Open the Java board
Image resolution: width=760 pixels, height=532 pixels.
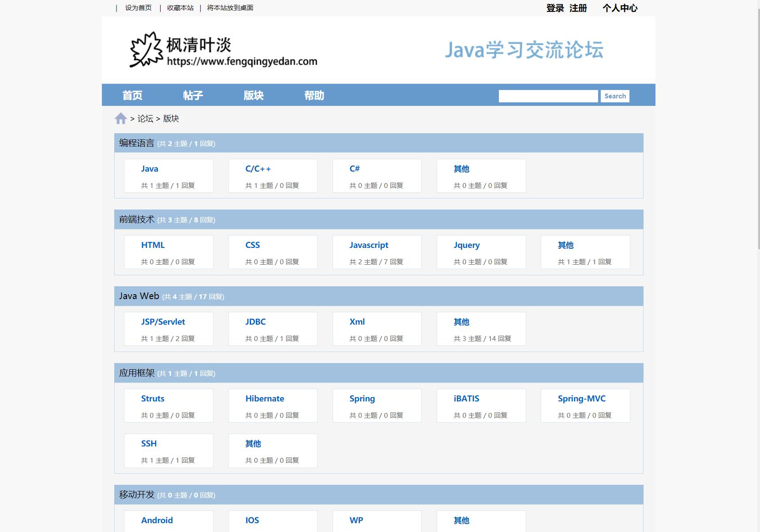pyautogui.click(x=150, y=169)
